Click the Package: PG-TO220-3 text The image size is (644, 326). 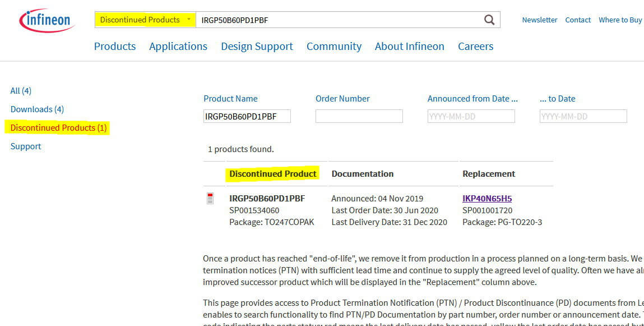502,222
